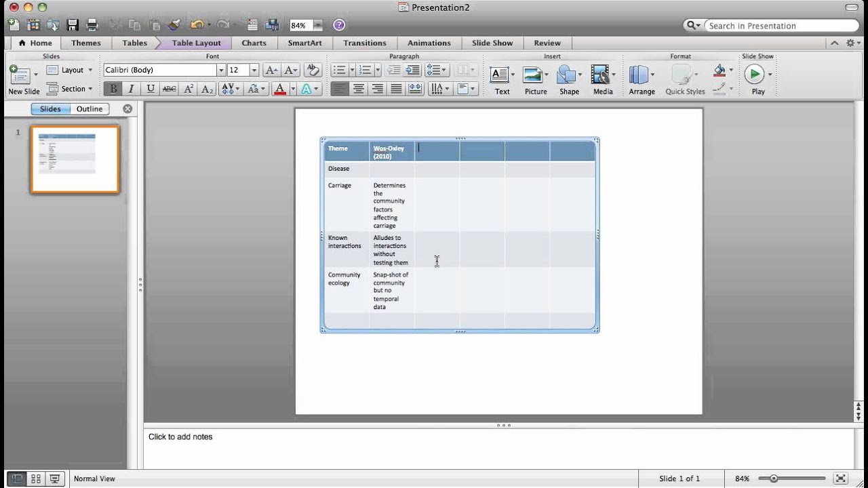868x488 pixels.
Task: Insert a Shape
Action: [569, 80]
